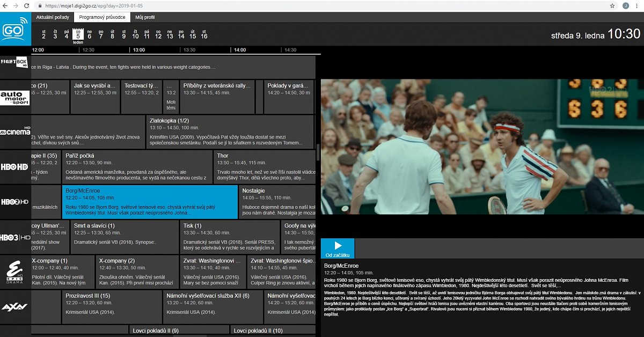Image resolution: width=644 pixels, height=337 pixels.
Task: Bookmark this page with the star icon
Action: point(612,5)
